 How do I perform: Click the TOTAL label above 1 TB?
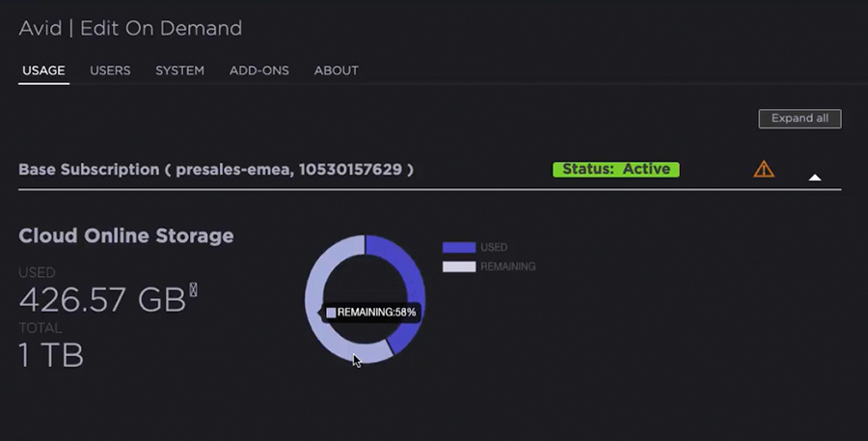click(x=41, y=328)
